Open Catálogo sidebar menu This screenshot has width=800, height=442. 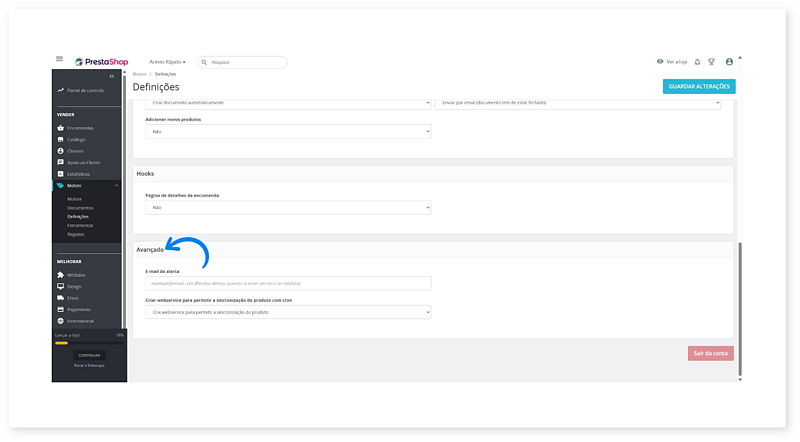point(77,139)
